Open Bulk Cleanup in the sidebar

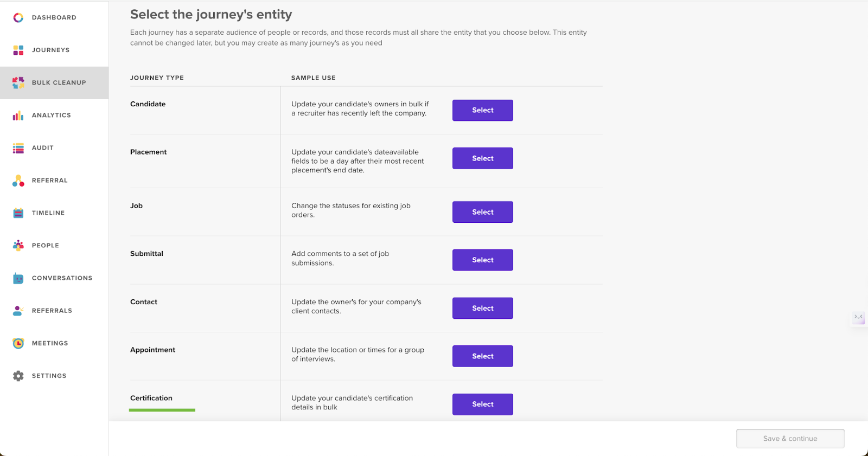(x=54, y=82)
